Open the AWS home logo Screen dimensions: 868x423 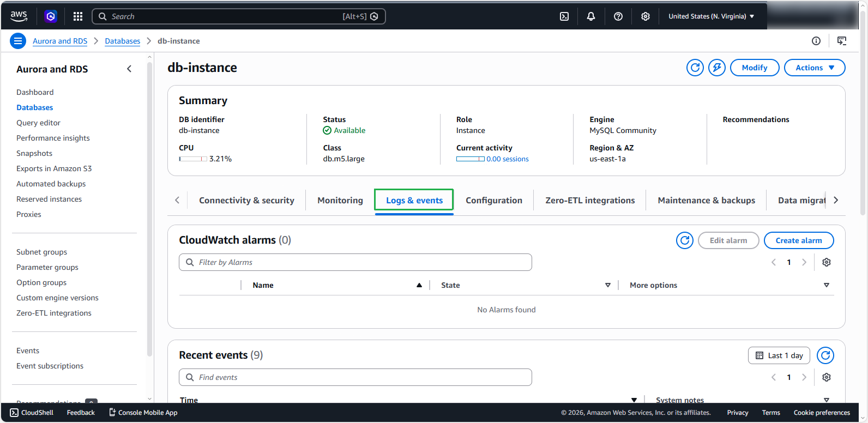[19, 16]
